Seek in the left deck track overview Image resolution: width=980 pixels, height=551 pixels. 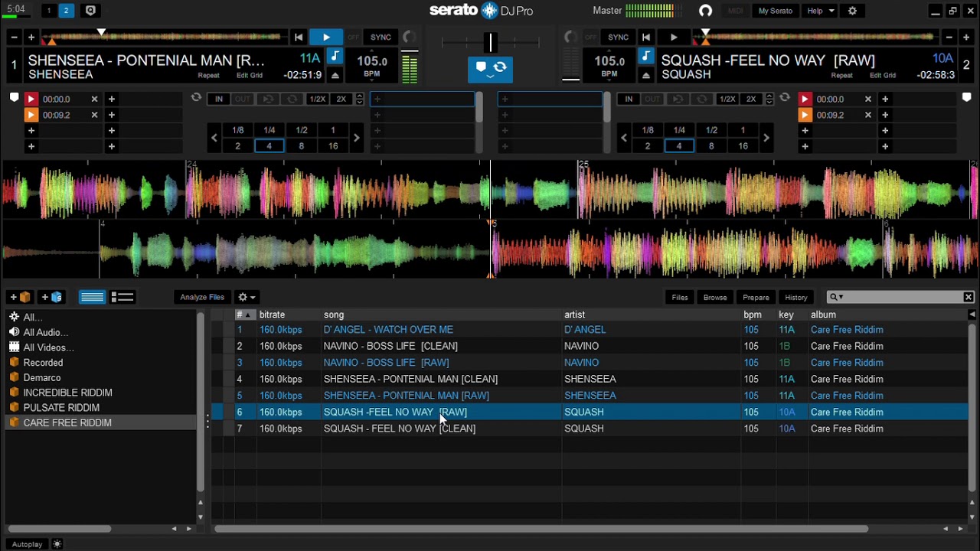click(x=163, y=37)
